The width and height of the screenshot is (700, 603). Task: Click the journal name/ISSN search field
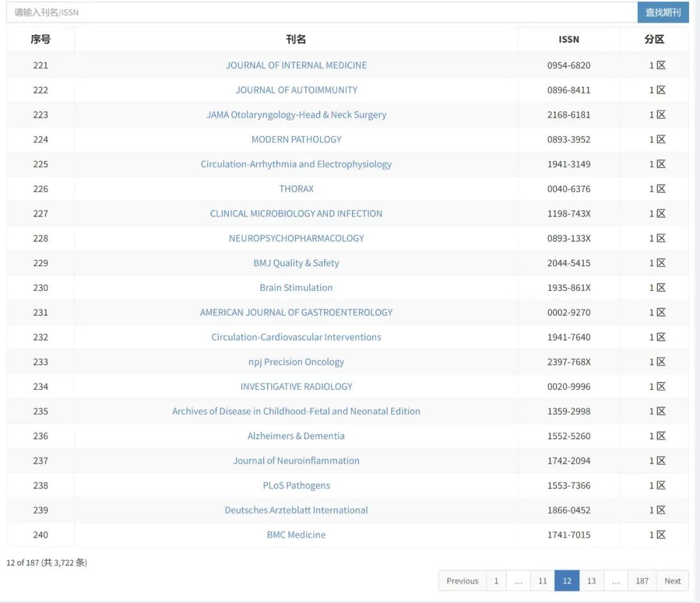tap(321, 12)
